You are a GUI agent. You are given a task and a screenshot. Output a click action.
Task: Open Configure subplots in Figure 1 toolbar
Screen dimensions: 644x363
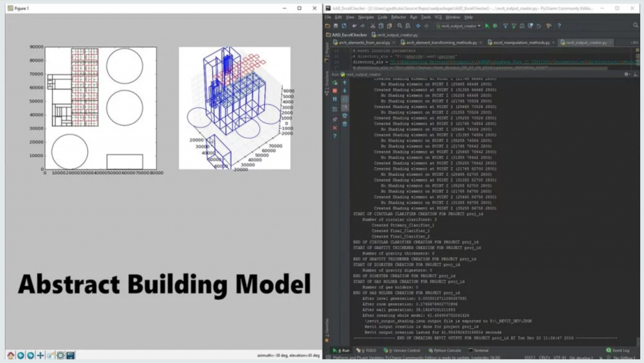pyautogui.click(x=60, y=355)
